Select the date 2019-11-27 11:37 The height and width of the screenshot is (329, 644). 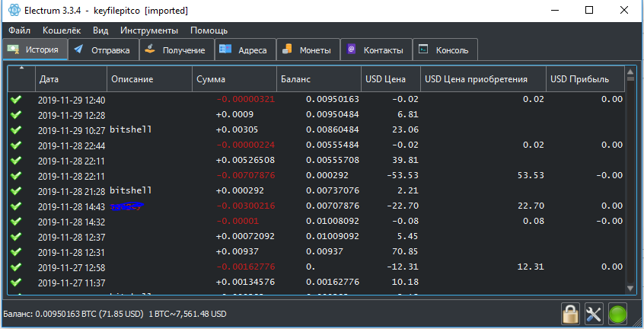click(72, 283)
